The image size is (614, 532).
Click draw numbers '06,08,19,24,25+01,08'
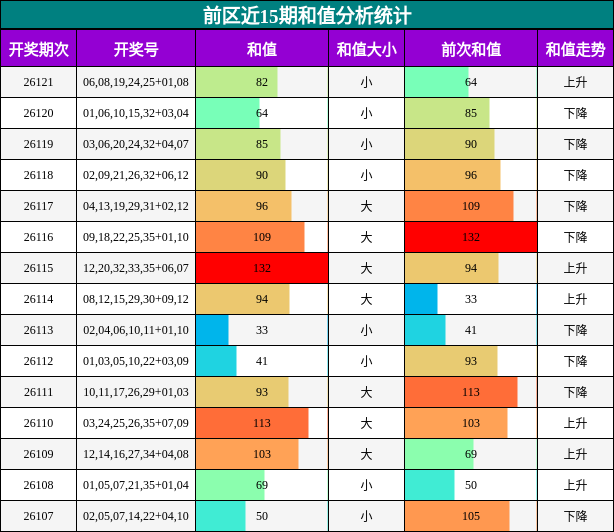(136, 82)
